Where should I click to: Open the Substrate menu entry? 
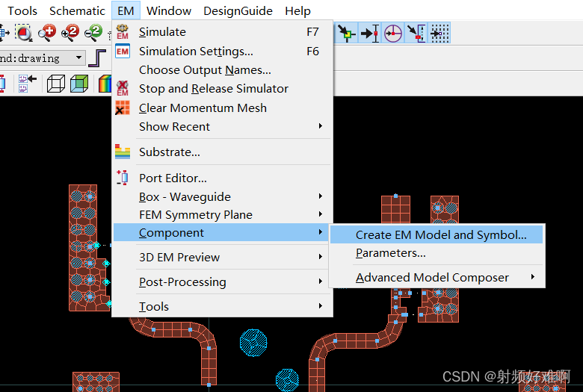click(222, 152)
